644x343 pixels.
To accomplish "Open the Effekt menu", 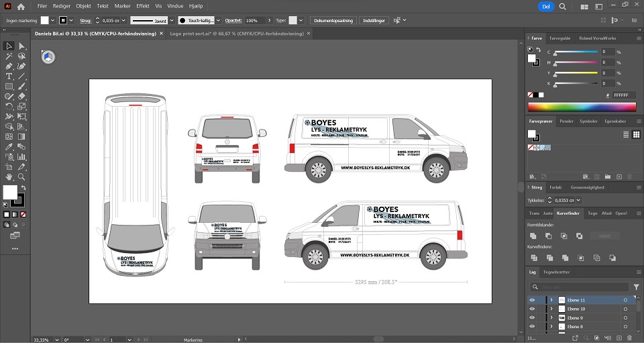I will (142, 6).
